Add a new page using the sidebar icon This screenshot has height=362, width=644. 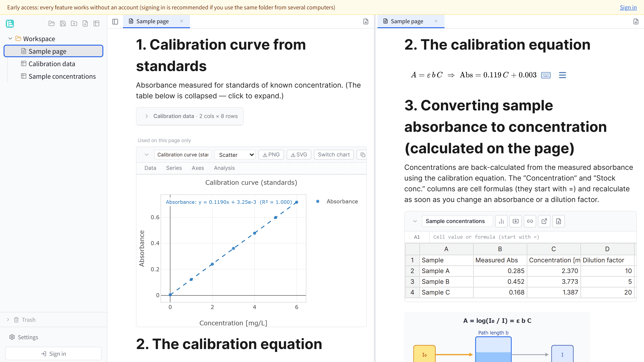(85, 23)
